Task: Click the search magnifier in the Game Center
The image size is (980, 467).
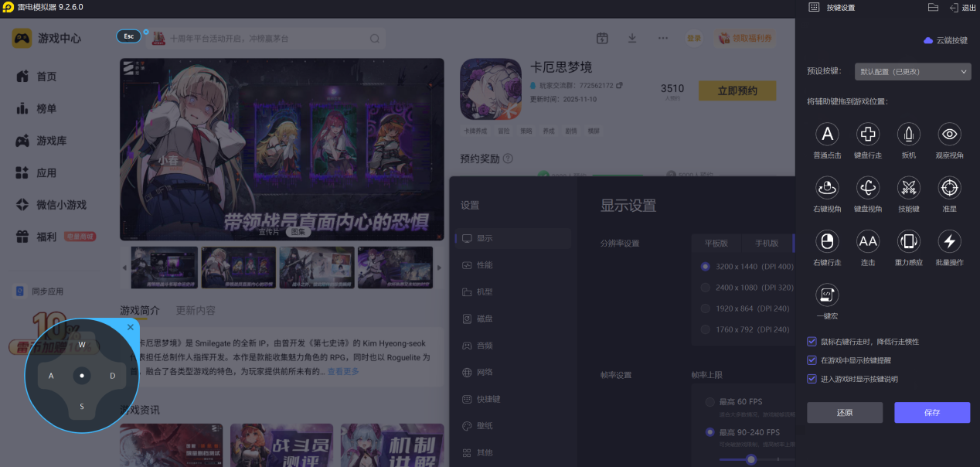Action: [374, 39]
